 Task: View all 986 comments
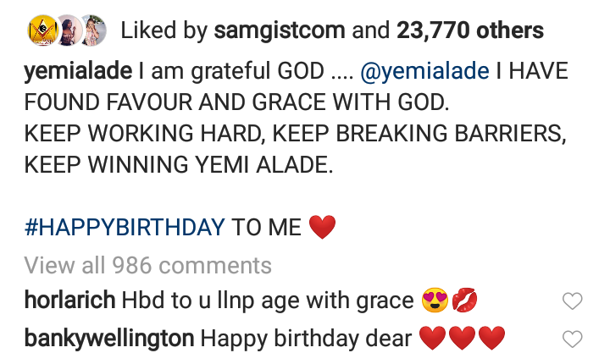pyautogui.click(x=148, y=266)
